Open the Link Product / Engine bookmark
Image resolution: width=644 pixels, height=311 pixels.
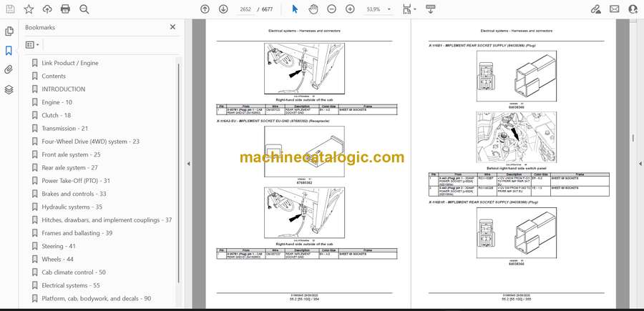pyautogui.click(x=70, y=63)
